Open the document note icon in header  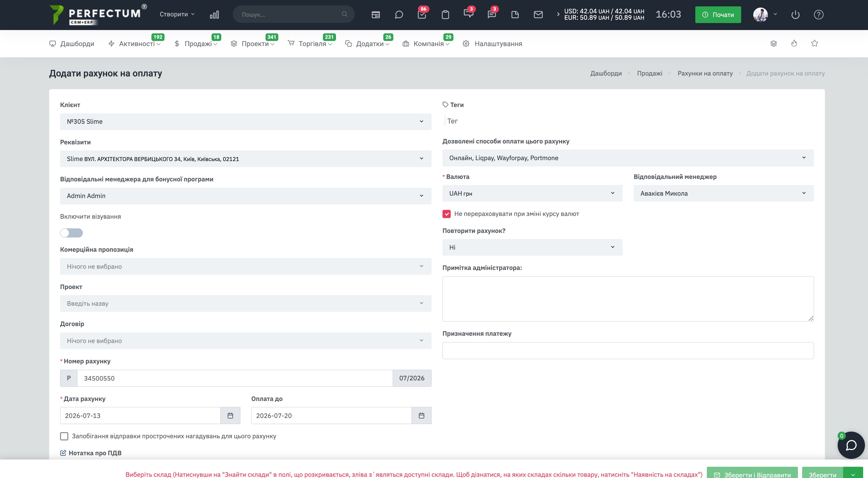(x=515, y=15)
